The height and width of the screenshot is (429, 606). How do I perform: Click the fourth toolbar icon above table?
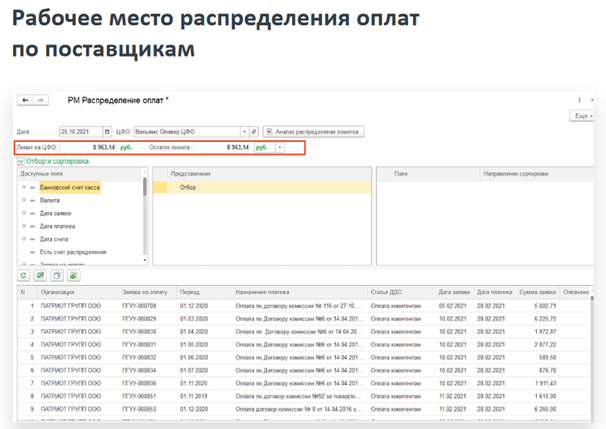(x=72, y=274)
